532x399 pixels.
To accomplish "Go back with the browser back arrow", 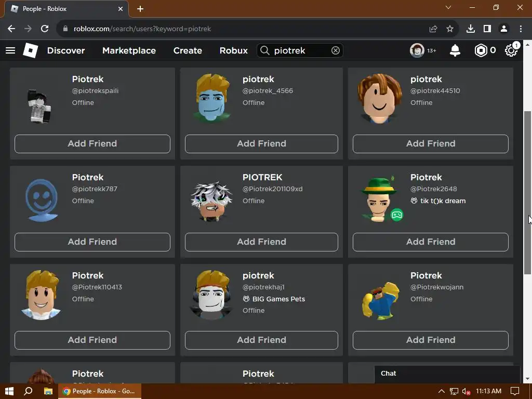I will click(x=11, y=29).
